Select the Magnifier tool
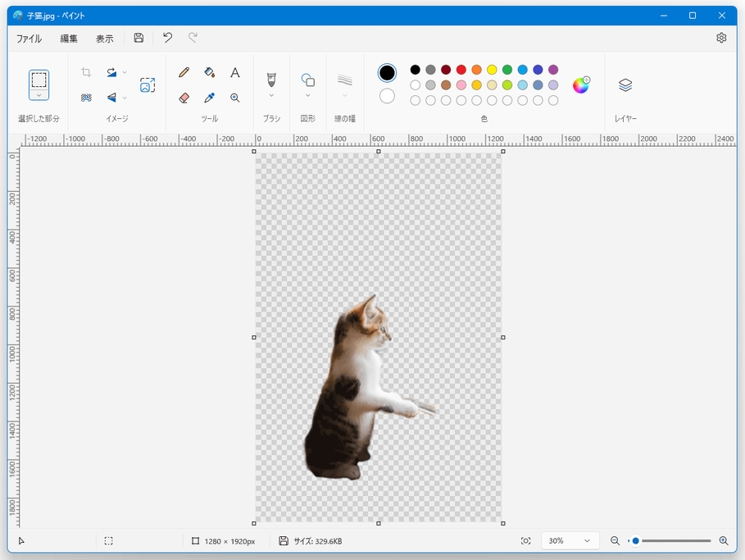The height and width of the screenshot is (560, 745). pos(234,97)
